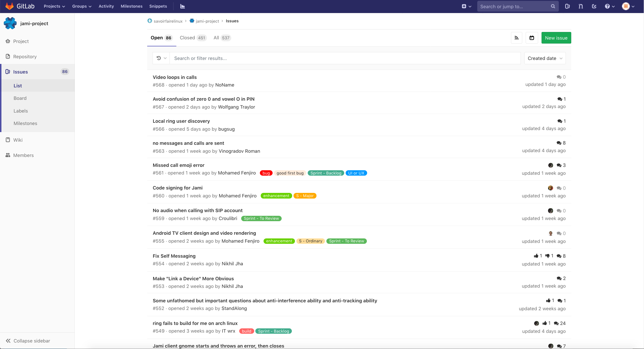Focus the Search or jump to field
This screenshot has height=349, width=644.
[518, 6]
